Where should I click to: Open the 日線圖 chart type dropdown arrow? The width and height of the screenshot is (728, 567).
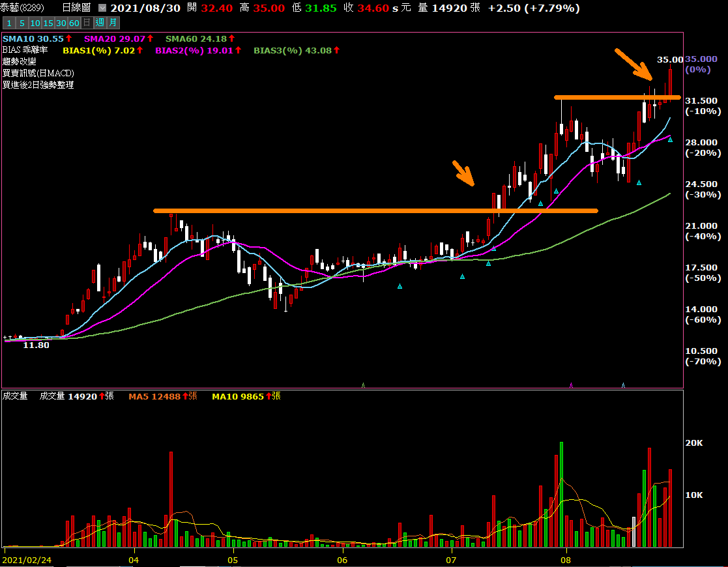pyautogui.click(x=102, y=8)
